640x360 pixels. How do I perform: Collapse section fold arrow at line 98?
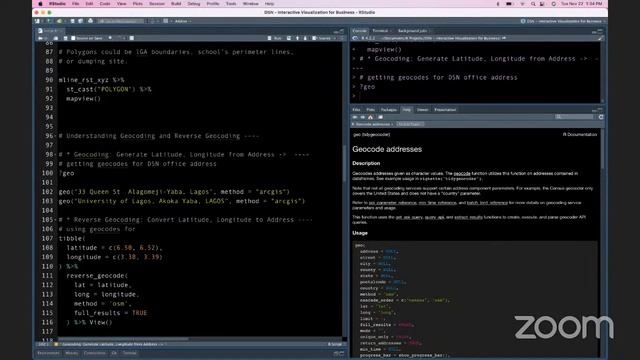pos(56,155)
